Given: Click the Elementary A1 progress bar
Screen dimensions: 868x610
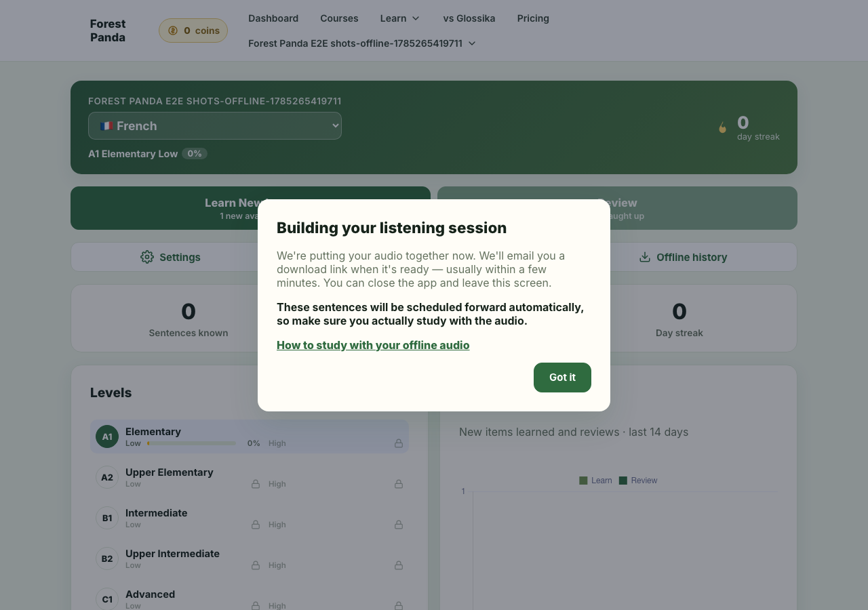Looking at the screenshot, I should coord(192,443).
